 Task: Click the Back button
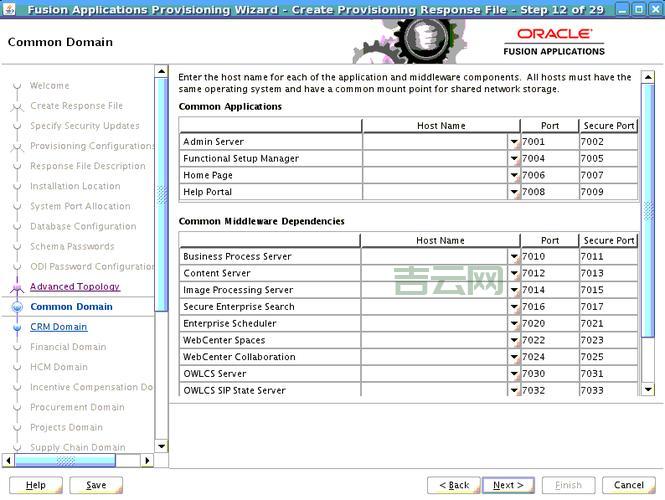click(453, 485)
